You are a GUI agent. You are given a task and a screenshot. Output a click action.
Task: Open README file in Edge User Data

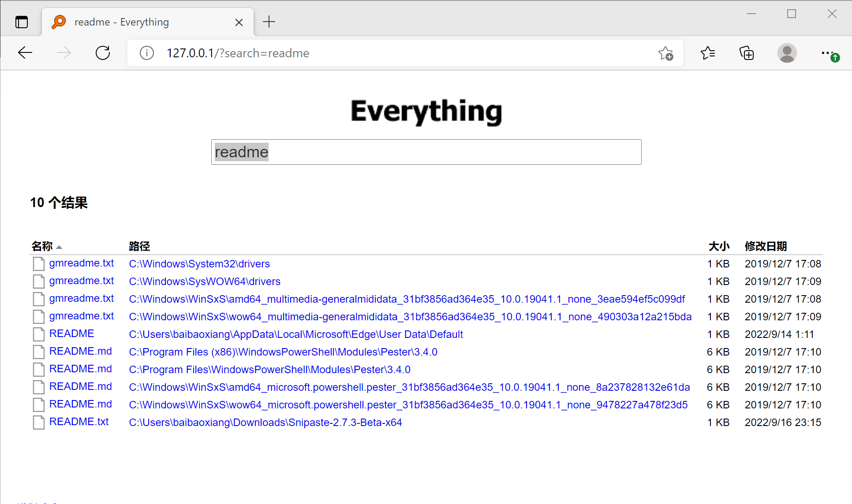(72, 334)
